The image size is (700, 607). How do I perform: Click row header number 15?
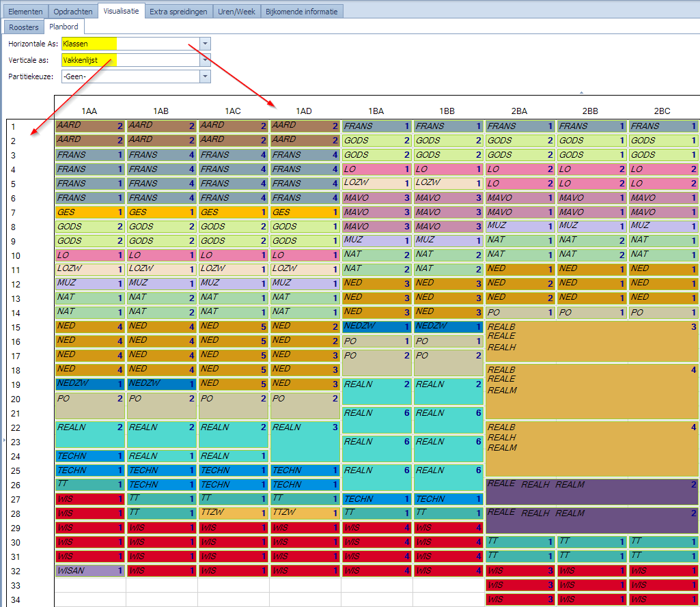[16, 328]
